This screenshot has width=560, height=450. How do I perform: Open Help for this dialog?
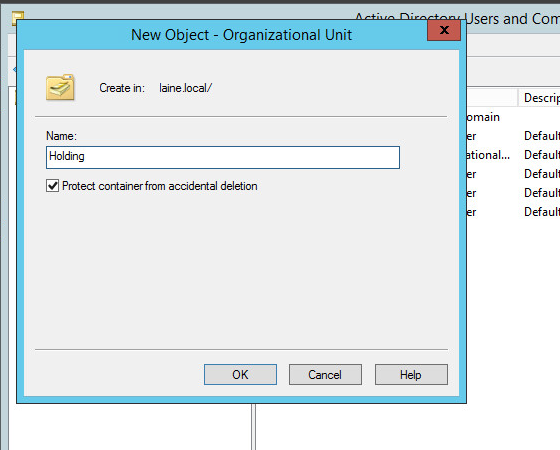(x=411, y=375)
